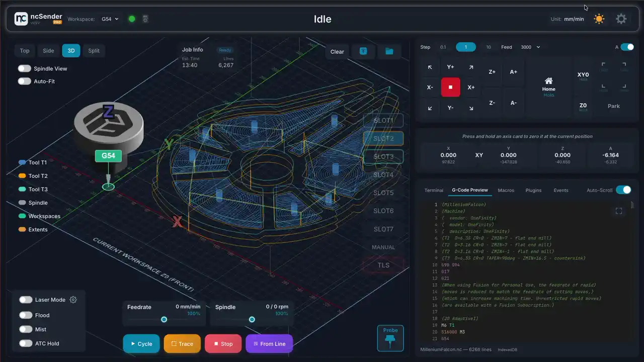The image size is (644, 362).
Task: Open the Laser Mode settings gear
Action: pos(73,300)
